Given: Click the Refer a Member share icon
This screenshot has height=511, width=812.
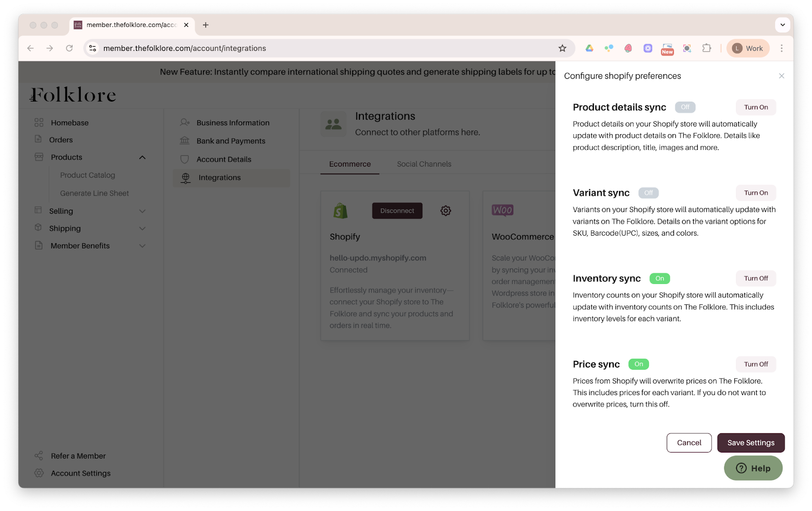Looking at the screenshot, I should click(40, 455).
